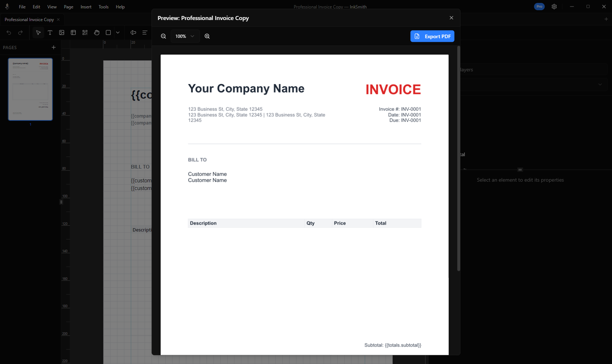Image resolution: width=612 pixels, height=364 pixels.
Task: Select the Table tool
Action: 73,33
